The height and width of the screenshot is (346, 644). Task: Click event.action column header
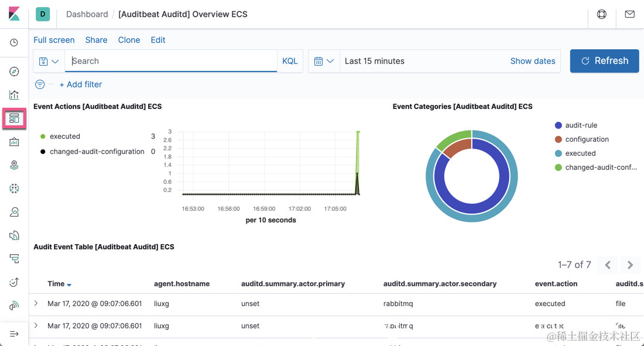[556, 284]
